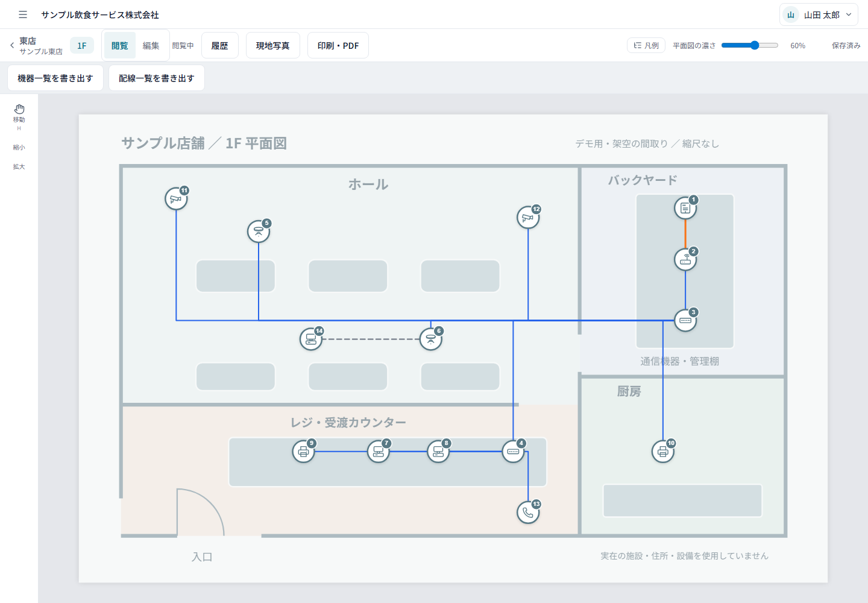The height and width of the screenshot is (603, 868).
Task: Select the 移動 hand tool
Action: pyautogui.click(x=19, y=116)
